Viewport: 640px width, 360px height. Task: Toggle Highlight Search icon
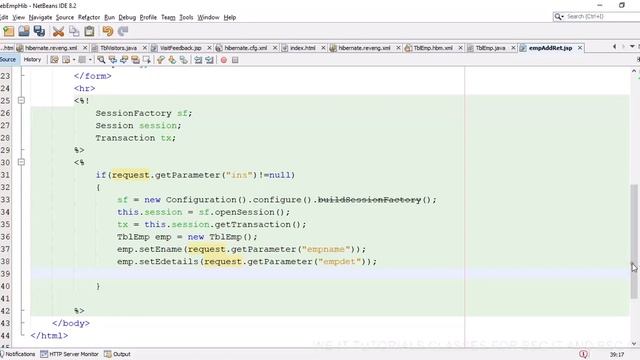(x=135, y=60)
